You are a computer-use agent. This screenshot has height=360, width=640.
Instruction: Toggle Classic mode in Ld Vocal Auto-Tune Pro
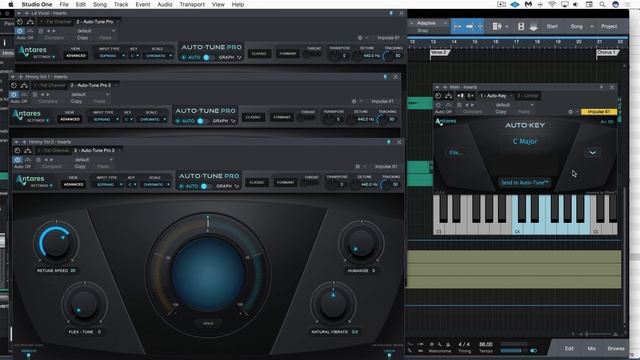(259, 53)
